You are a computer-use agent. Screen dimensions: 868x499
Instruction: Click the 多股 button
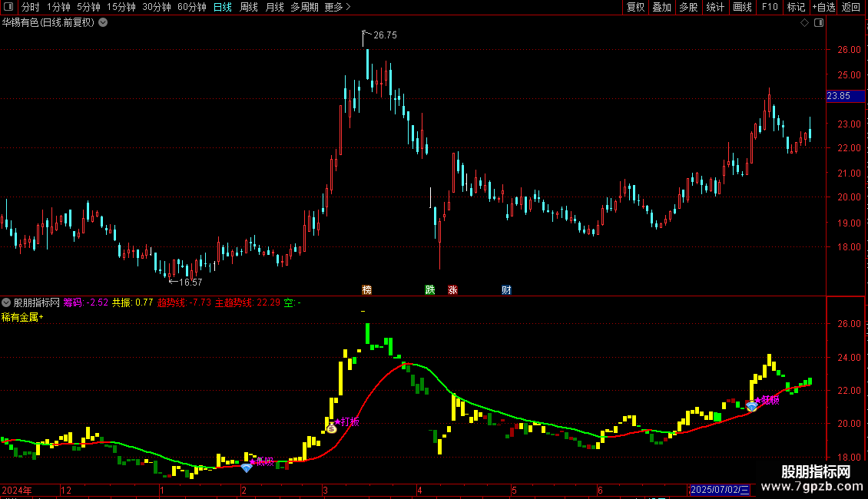coord(689,7)
